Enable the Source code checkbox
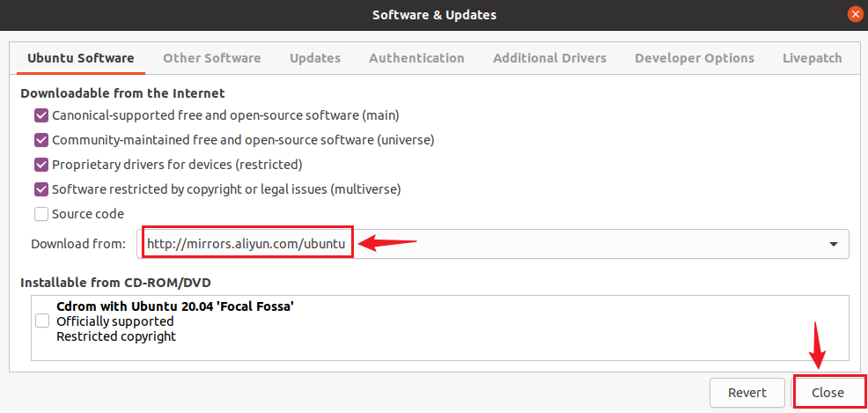The height and width of the screenshot is (413, 868). point(41,214)
